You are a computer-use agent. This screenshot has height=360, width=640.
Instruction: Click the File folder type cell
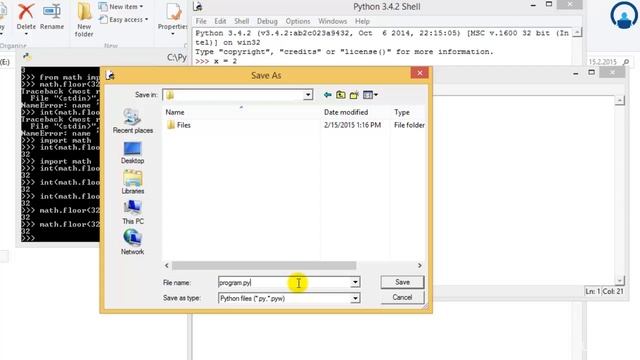click(x=409, y=125)
